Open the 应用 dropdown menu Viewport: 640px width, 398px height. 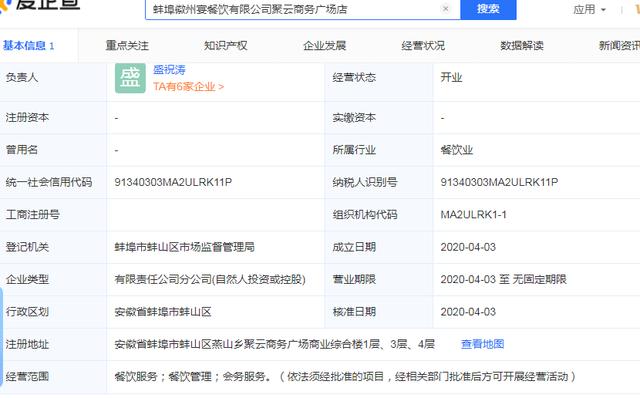click(x=589, y=9)
